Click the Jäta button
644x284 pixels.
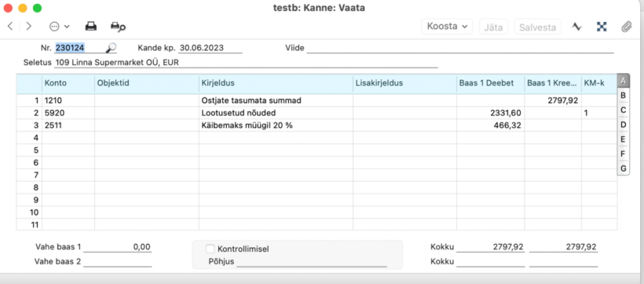[x=493, y=28]
